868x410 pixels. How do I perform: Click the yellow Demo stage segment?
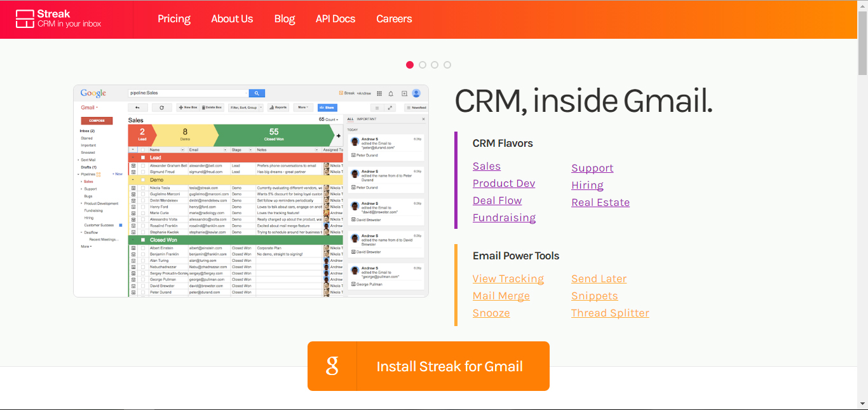click(185, 135)
